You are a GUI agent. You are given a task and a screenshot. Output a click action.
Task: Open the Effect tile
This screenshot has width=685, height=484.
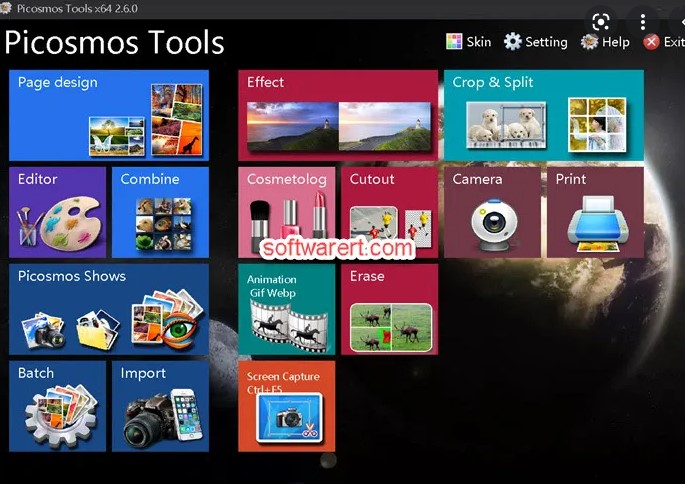click(338, 115)
